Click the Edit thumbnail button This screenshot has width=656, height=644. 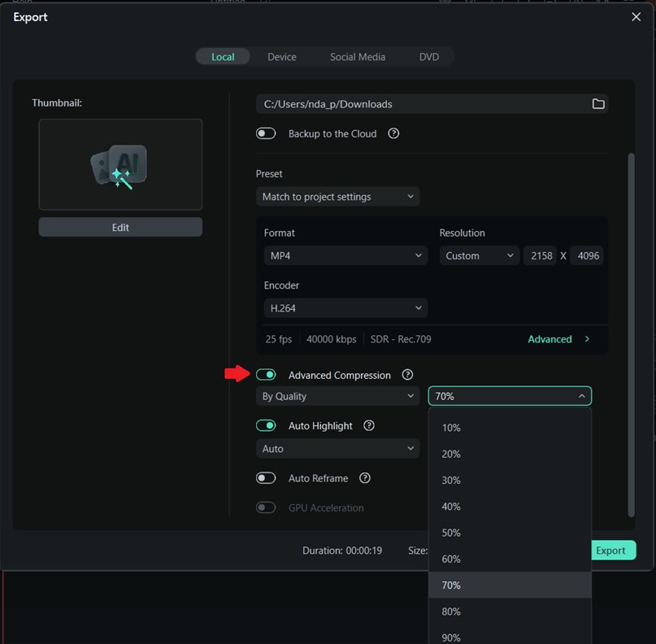120,227
